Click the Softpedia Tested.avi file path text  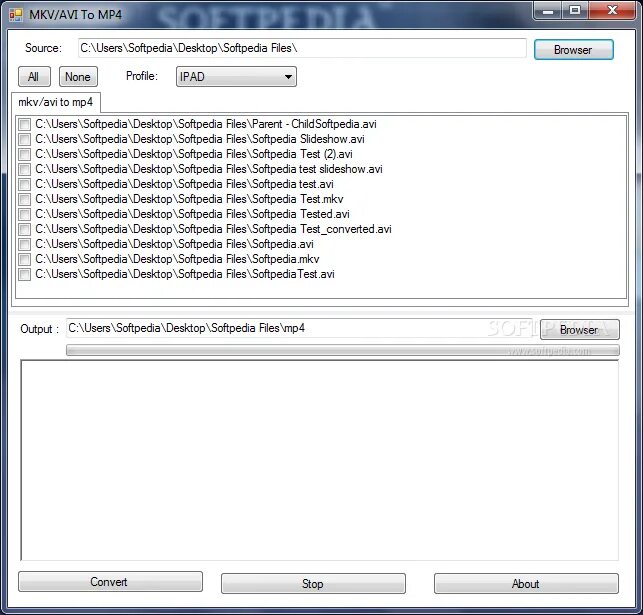(192, 214)
